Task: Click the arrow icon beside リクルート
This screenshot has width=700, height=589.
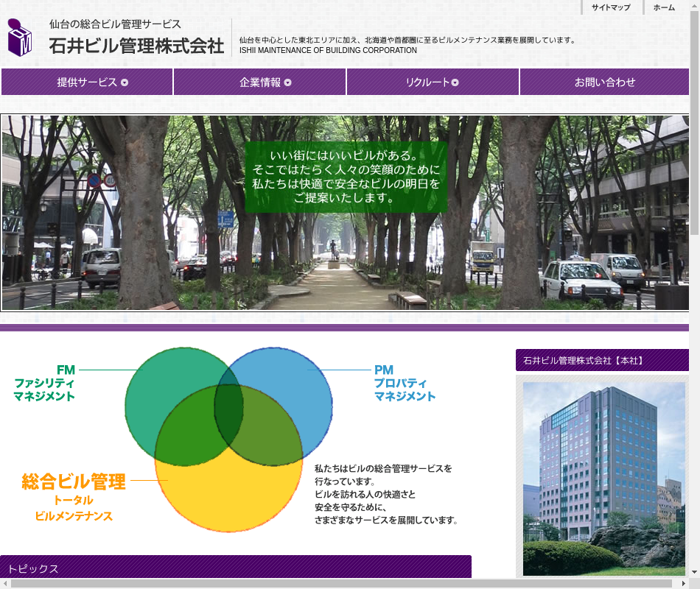Action: pyautogui.click(x=455, y=82)
